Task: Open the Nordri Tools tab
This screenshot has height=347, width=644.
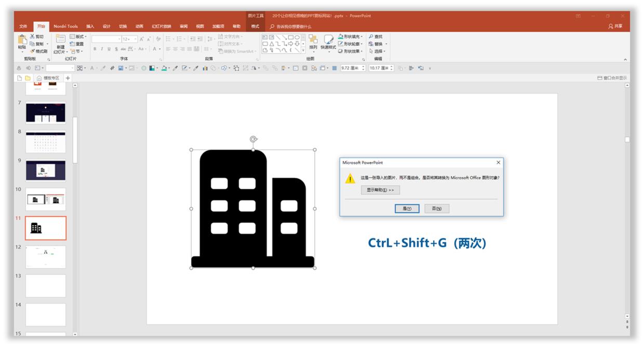Action: click(66, 26)
